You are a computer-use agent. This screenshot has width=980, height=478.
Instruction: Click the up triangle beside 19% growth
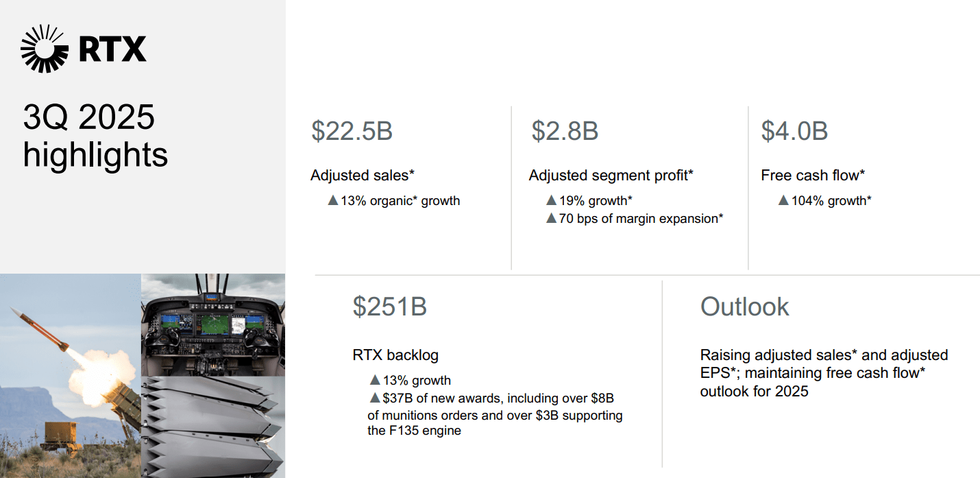click(x=552, y=201)
